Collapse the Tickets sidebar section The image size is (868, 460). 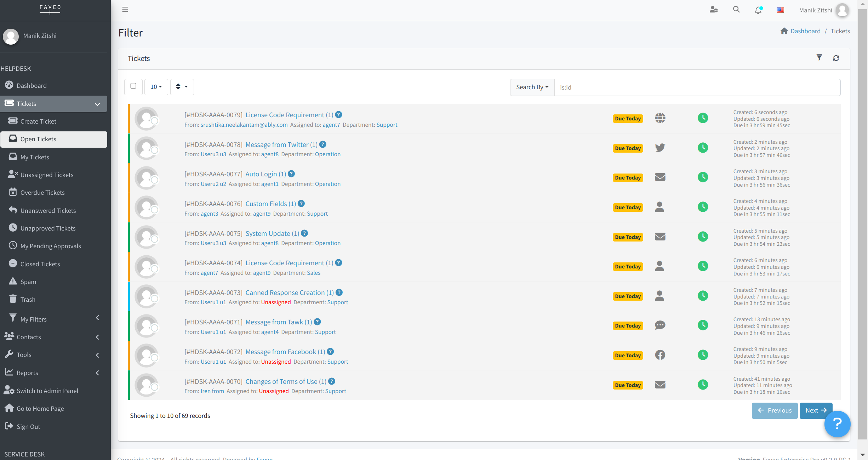(x=97, y=104)
